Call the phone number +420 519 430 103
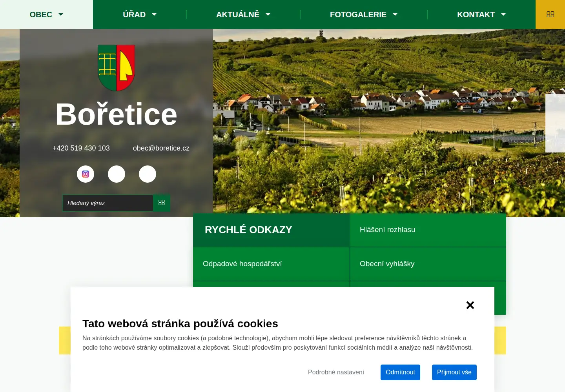This screenshot has width=565, height=392. [81, 148]
